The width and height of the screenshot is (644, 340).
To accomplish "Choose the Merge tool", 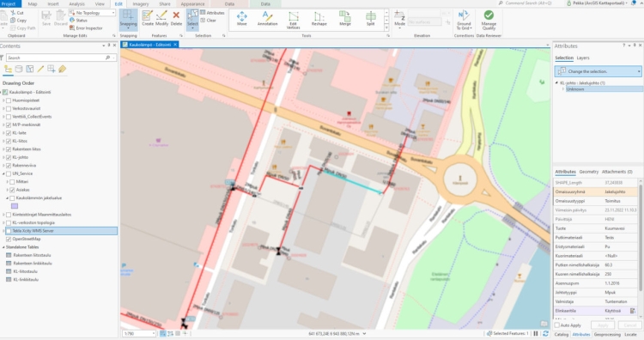I will tap(345, 18).
